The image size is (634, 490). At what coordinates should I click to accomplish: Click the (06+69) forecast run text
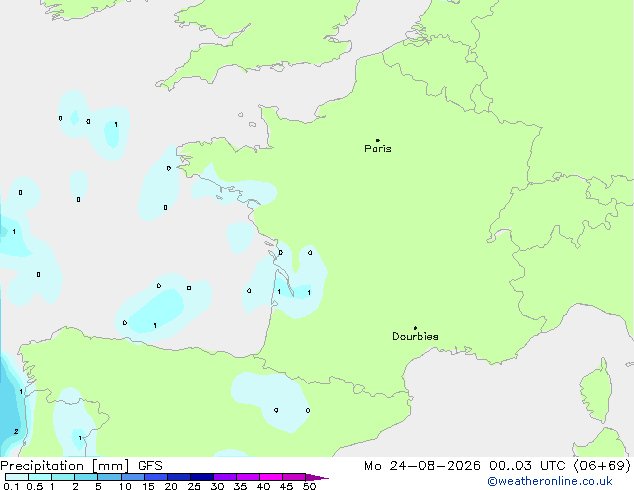pos(602,466)
